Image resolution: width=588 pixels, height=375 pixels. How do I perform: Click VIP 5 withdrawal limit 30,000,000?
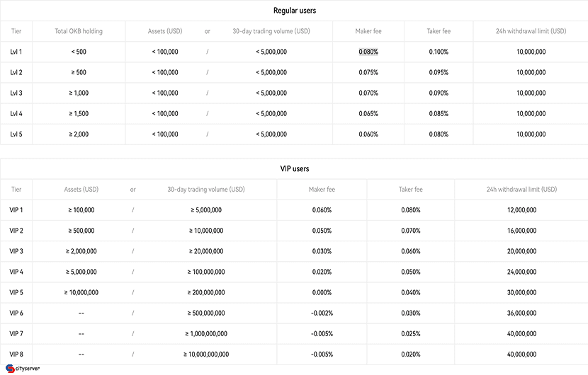tap(521, 292)
